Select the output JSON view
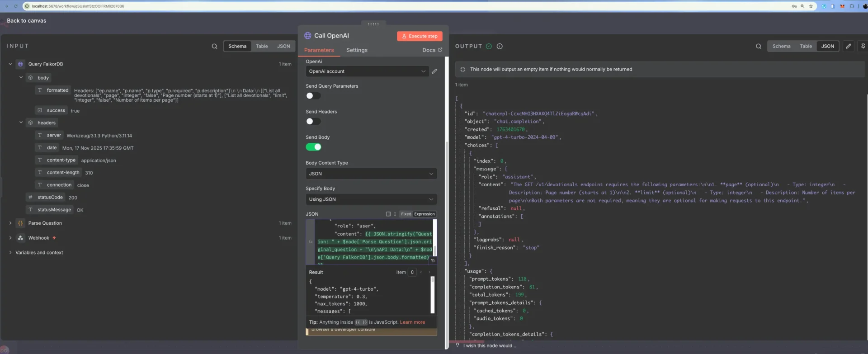The width and height of the screenshot is (868, 354). [x=827, y=46]
